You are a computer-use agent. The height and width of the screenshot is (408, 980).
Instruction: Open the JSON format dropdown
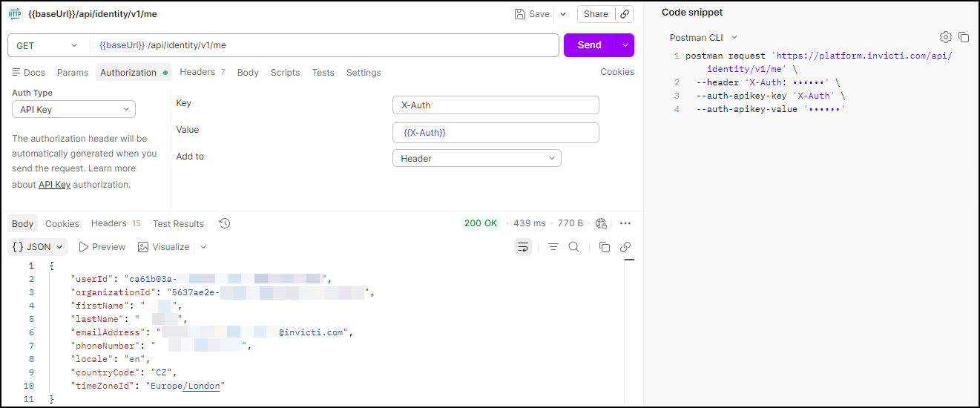coord(38,247)
